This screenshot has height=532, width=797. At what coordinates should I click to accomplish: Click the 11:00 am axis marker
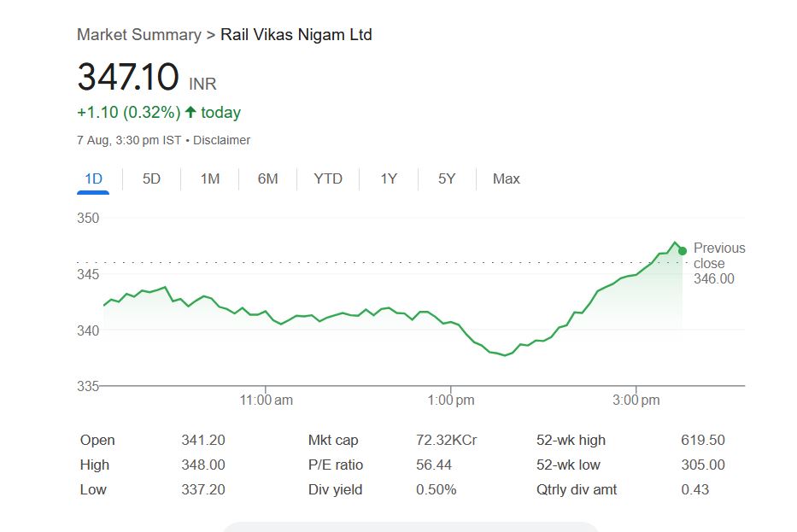click(266, 400)
